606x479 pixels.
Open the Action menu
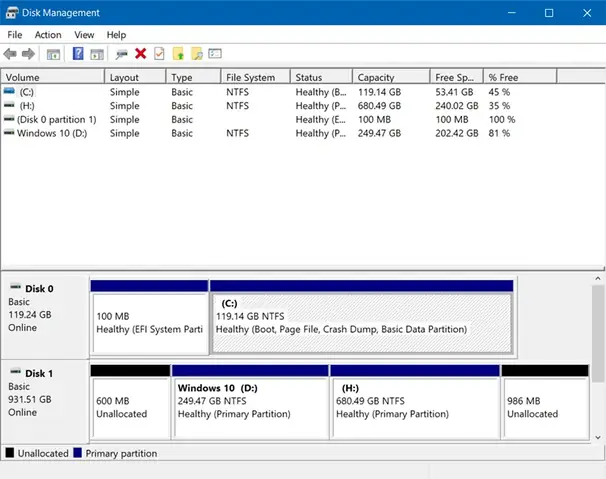48,35
